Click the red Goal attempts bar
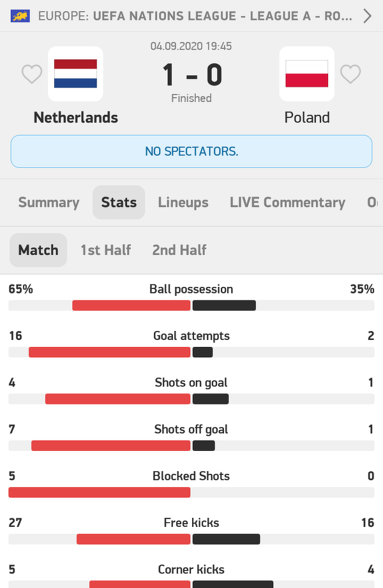Screen dimensions: 383x588 coord(110,352)
